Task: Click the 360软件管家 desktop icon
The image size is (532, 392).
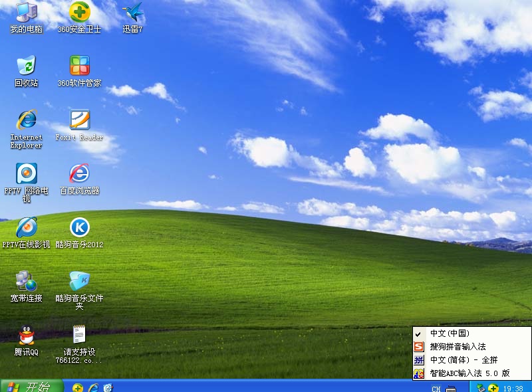Action: (x=79, y=66)
